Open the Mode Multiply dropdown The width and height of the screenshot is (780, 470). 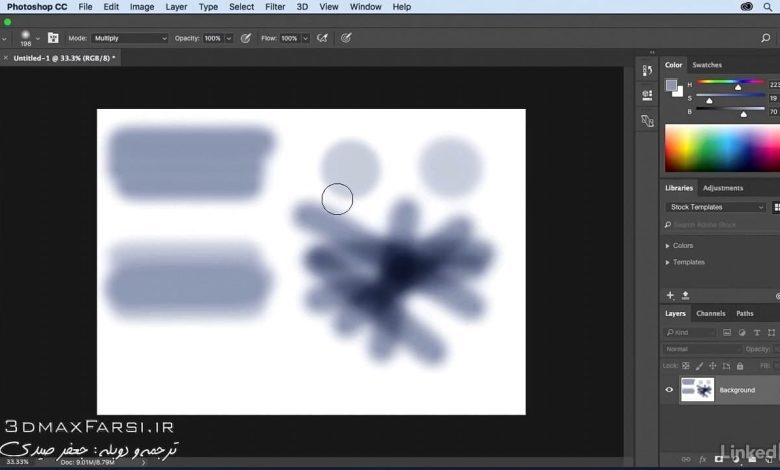(x=130, y=38)
